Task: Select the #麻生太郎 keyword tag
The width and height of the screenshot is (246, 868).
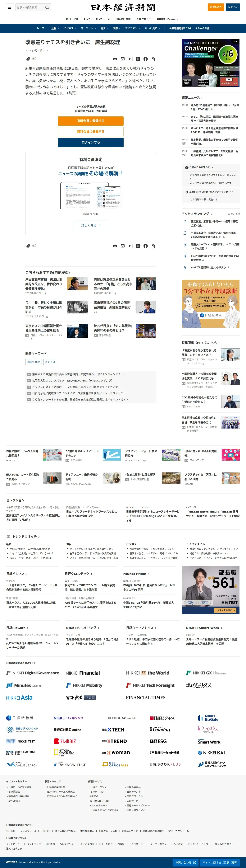Action: click(34, 362)
